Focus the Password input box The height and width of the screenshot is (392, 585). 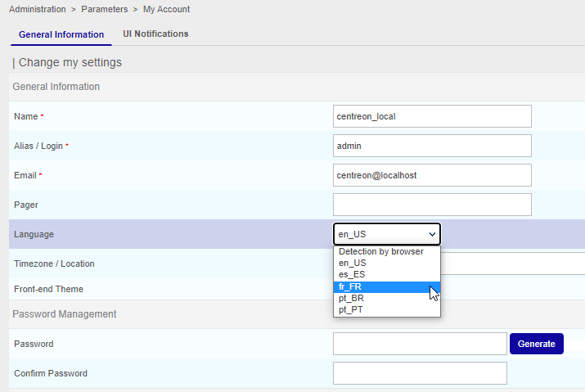tap(420, 344)
